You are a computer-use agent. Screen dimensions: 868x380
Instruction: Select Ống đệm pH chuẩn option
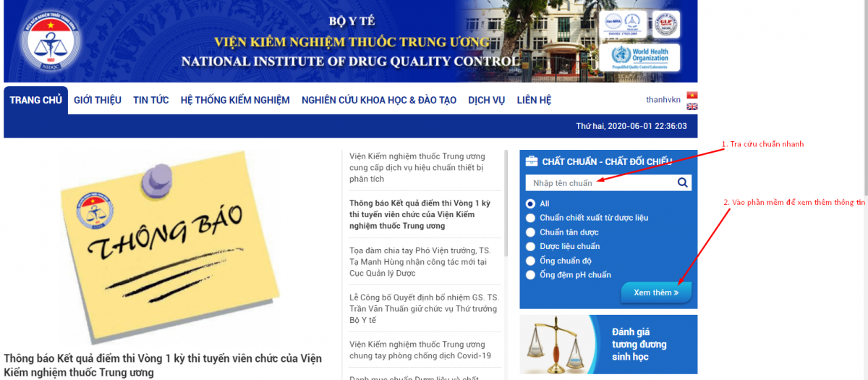click(x=531, y=274)
